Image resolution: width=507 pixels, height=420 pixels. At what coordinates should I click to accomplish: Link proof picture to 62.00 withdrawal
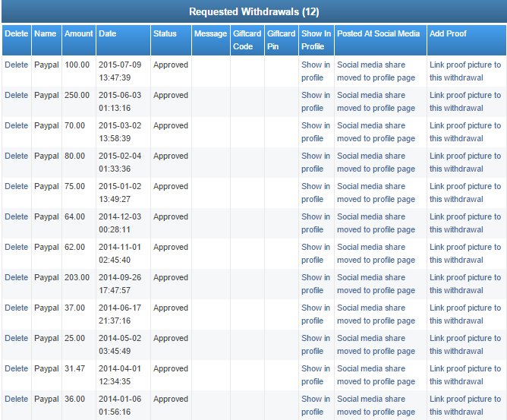pos(465,254)
